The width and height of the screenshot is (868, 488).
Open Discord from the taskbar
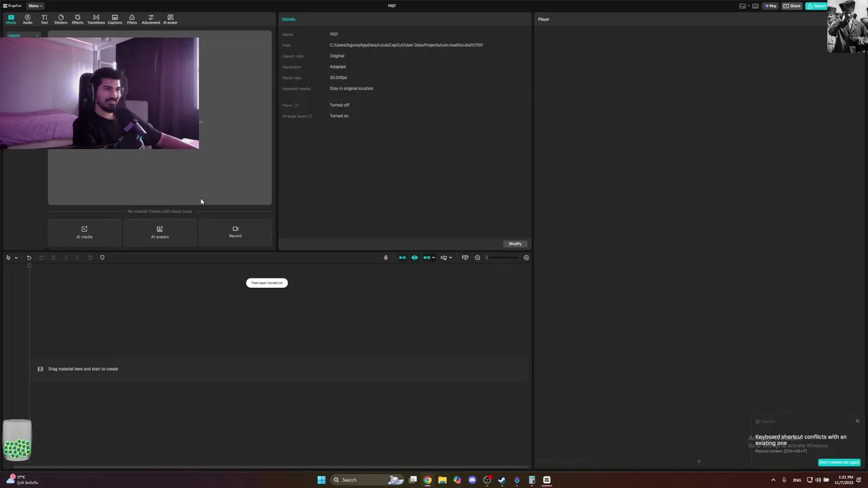pyautogui.click(x=472, y=480)
